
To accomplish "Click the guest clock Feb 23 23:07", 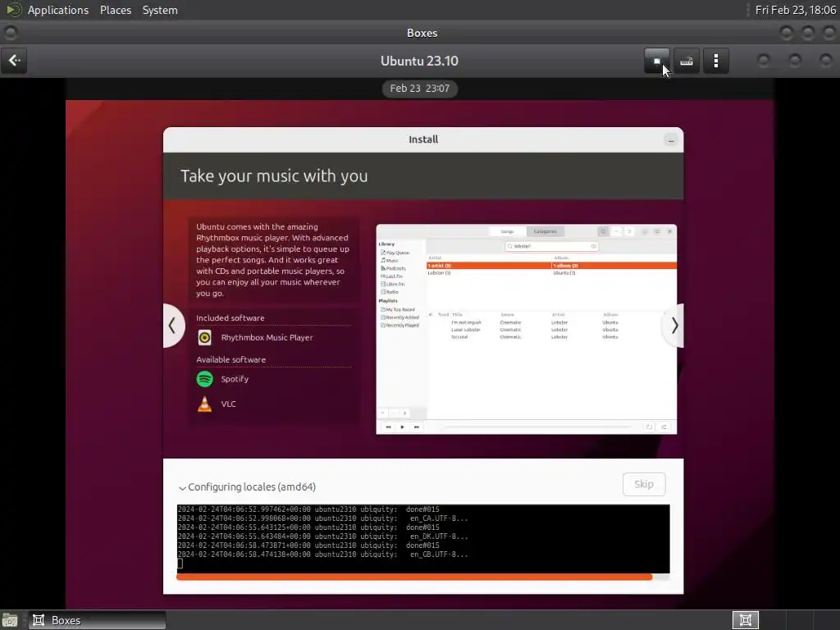I will (x=419, y=89).
